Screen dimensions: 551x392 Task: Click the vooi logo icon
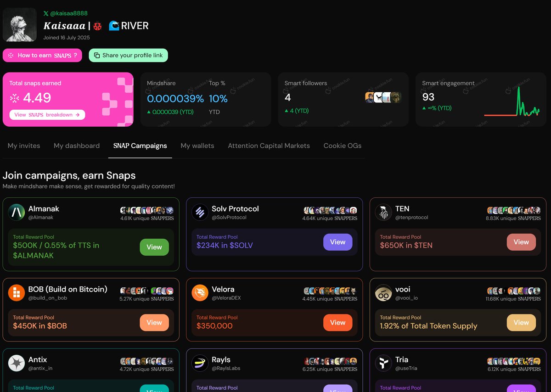click(x=384, y=293)
